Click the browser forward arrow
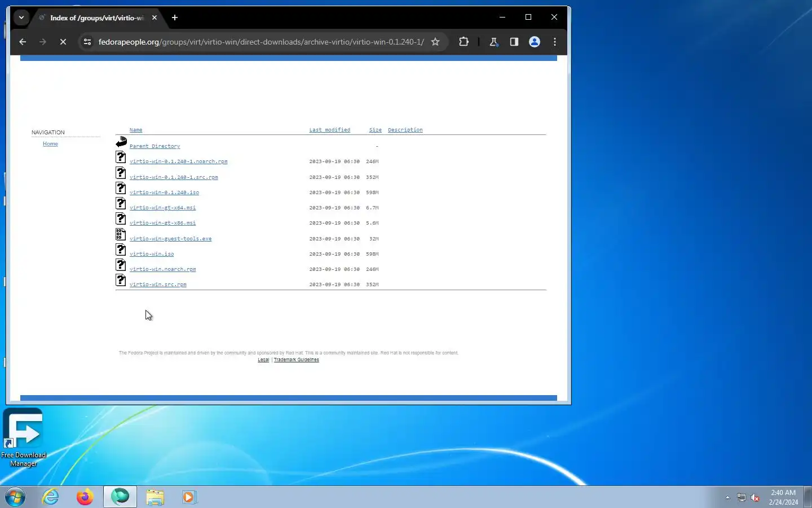The width and height of the screenshot is (812, 508). point(43,42)
